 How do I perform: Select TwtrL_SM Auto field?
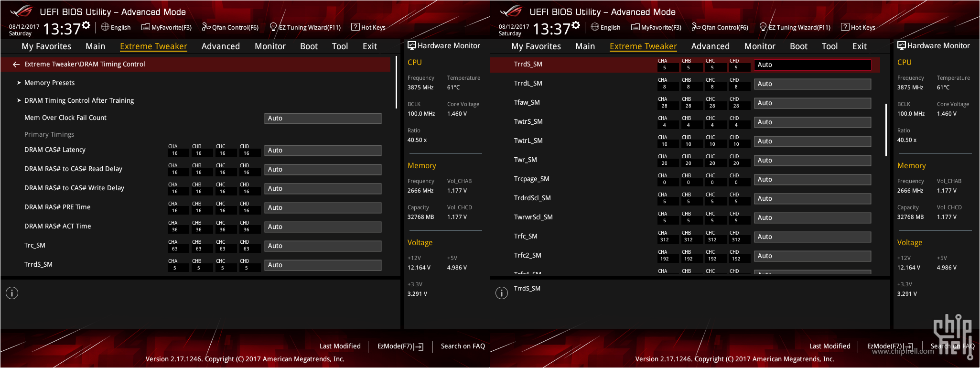coord(813,141)
